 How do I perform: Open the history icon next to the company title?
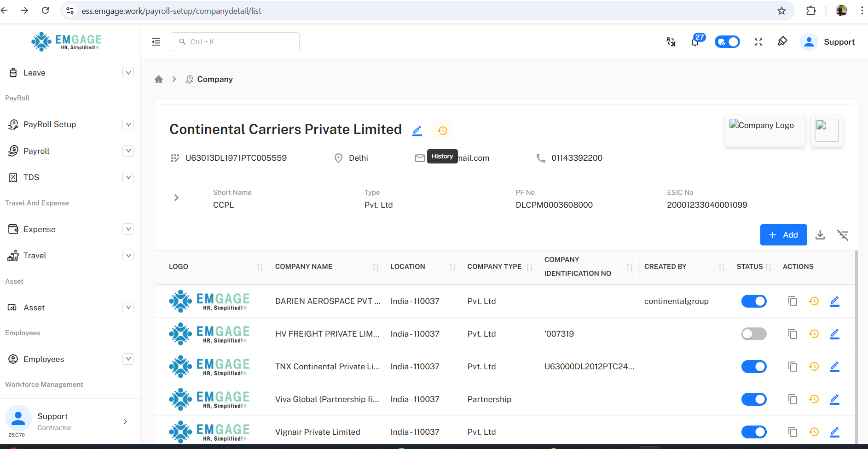(442, 131)
